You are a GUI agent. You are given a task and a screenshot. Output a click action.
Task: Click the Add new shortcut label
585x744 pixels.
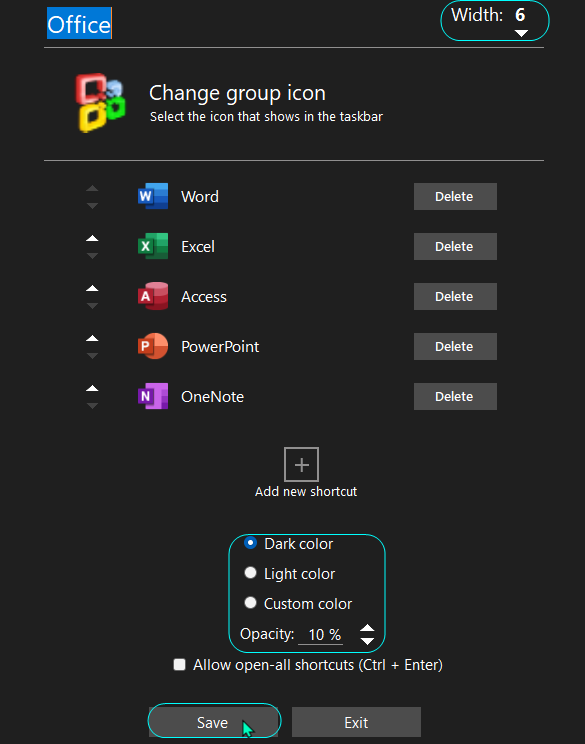pos(306,492)
